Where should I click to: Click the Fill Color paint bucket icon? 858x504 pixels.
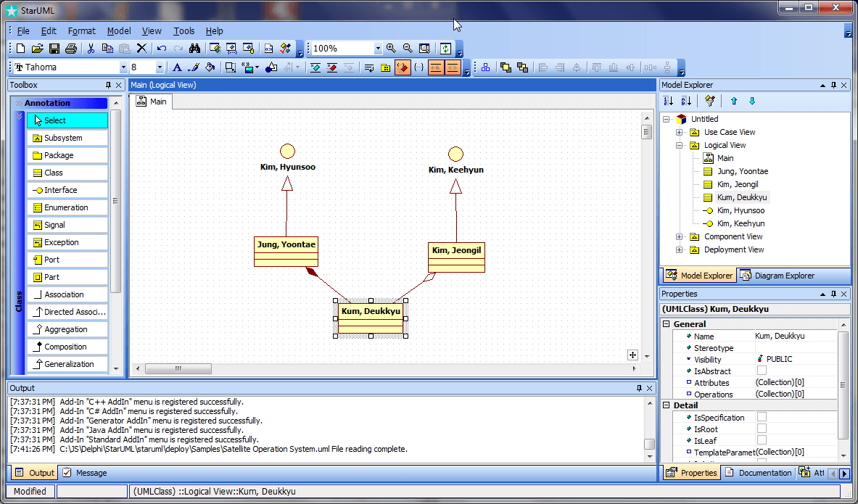[210, 67]
